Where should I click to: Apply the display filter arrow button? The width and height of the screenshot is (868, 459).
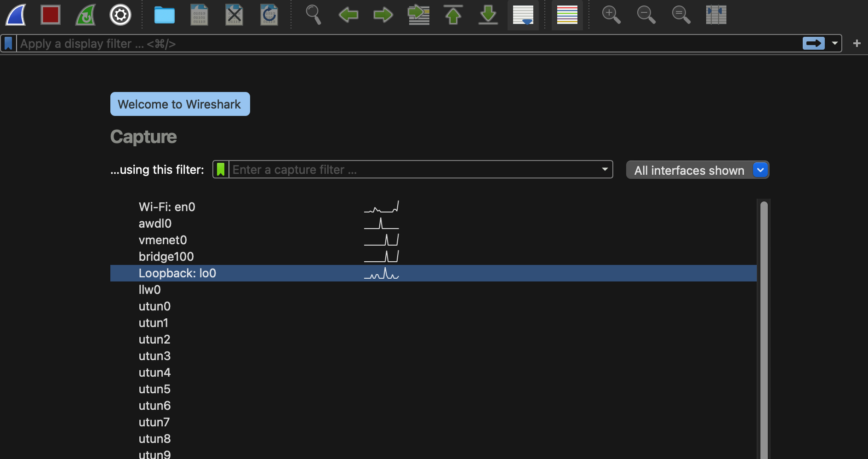pos(813,44)
